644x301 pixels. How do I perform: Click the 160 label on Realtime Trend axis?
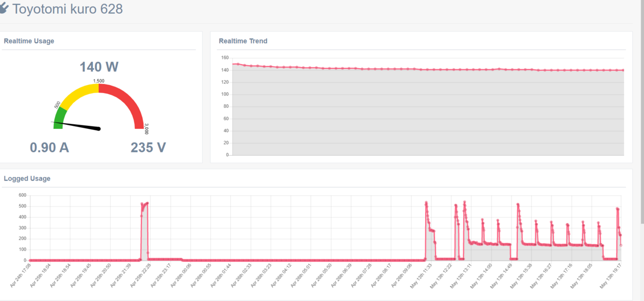tap(224, 57)
